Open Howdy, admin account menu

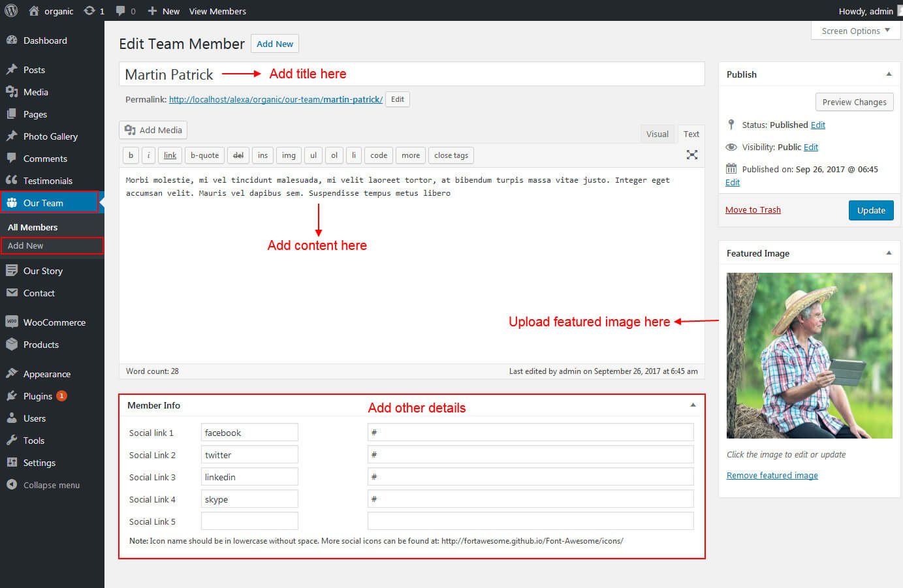[866, 11]
